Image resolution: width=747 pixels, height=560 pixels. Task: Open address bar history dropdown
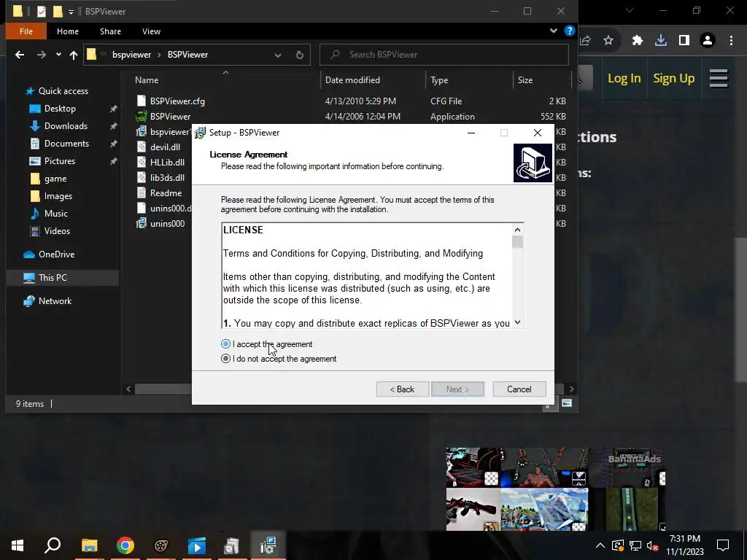pos(278,55)
